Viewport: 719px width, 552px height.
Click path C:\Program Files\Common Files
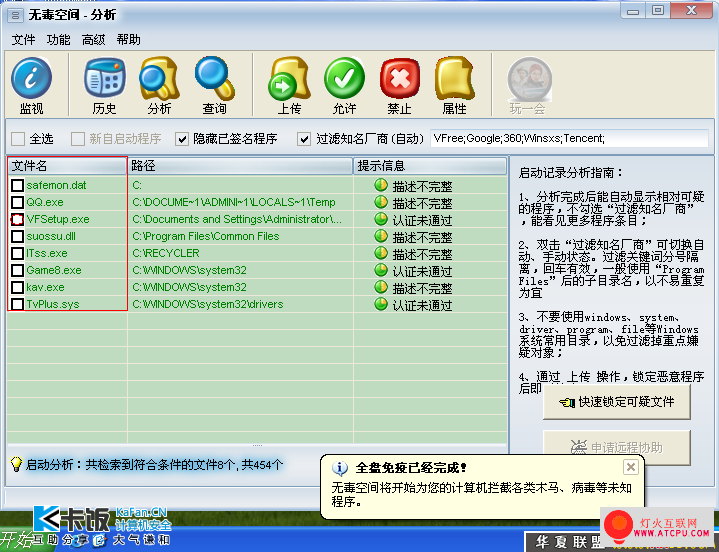(x=206, y=236)
